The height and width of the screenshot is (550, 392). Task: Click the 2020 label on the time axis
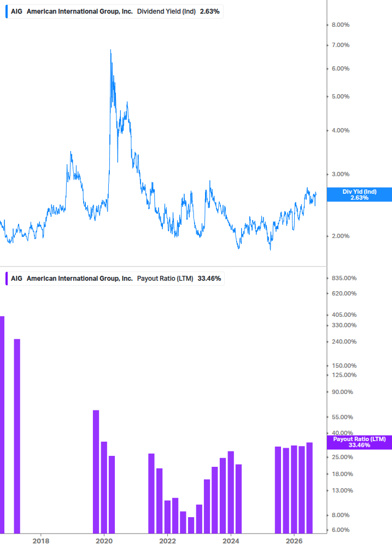[x=104, y=541]
